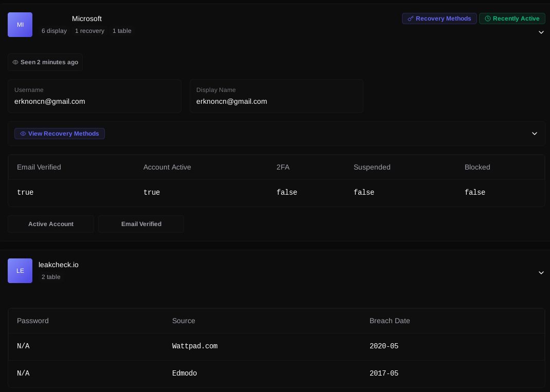The width and height of the screenshot is (550, 392).
Task: Click the false value under Blocked
Action: tap(475, 193)
